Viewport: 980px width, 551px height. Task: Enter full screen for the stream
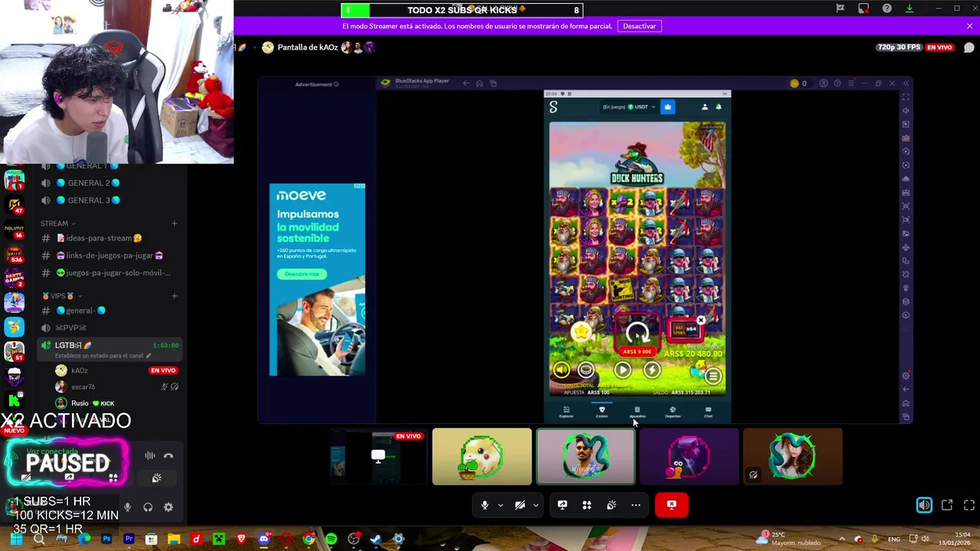pos(969,505)
